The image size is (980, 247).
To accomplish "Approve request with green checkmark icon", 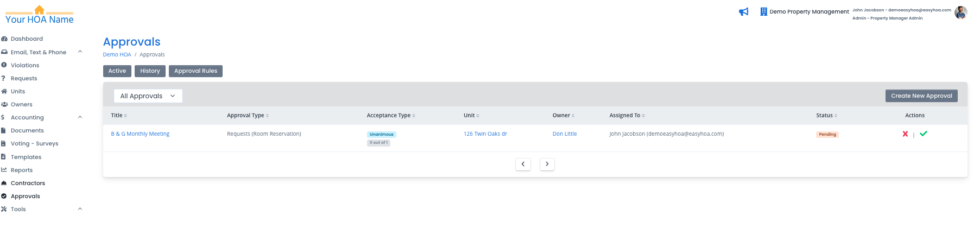I will pos(924,134).
